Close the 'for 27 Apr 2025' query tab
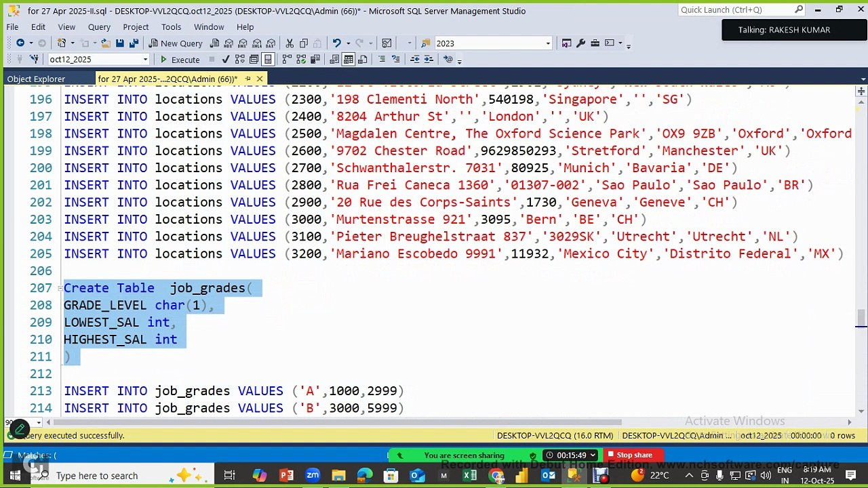The image size is (868, 488). (x=259, y=79)
